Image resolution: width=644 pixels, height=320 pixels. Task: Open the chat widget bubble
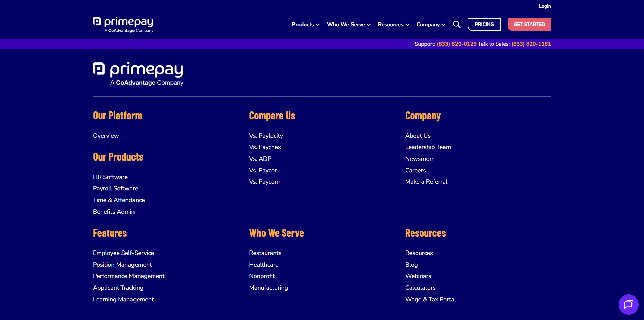pos(628,304)
